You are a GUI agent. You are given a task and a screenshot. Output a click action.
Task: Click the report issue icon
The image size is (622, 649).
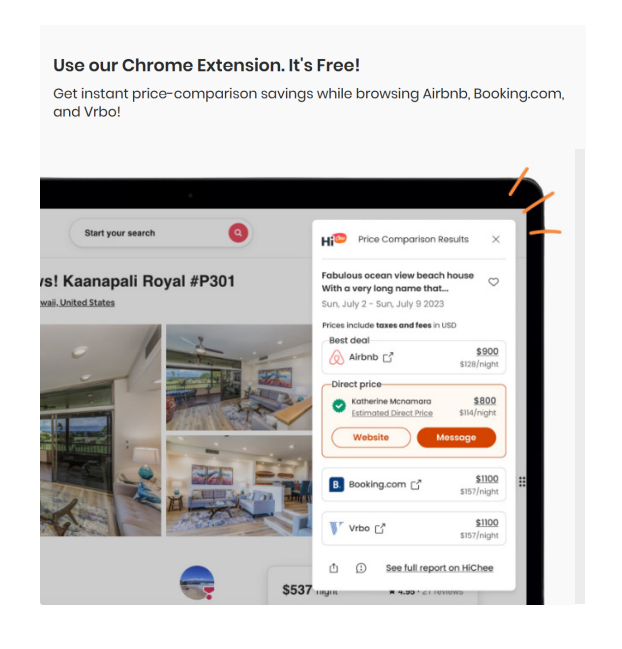(x=361, y=568)
